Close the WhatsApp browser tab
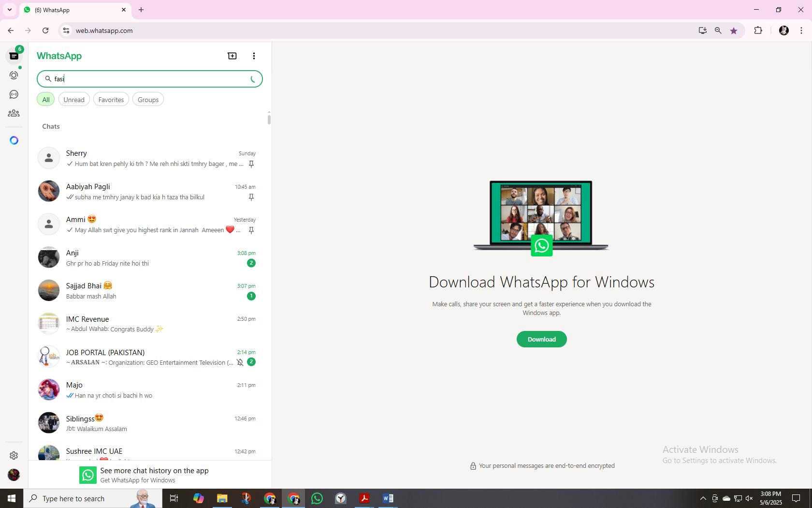Image resolution: width=812 pixels, height=508 pixels. tap(124, 10)
